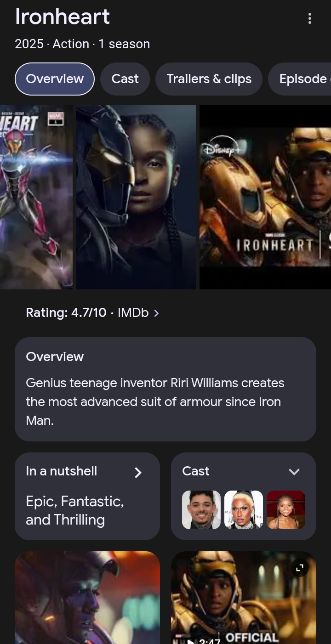331x644 pixels.
Task: Tap the cast member with white hair
Action: (x=244, y=510)
